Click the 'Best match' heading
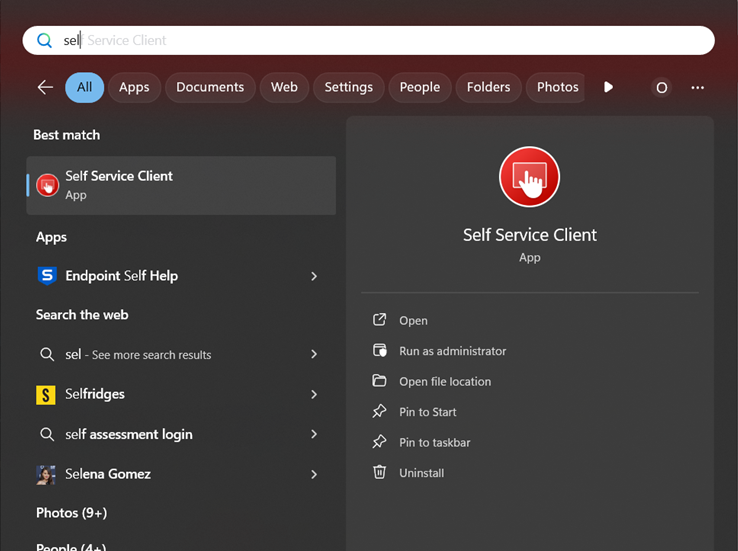This screenshot has height=551, width=738. click(66, 135)
